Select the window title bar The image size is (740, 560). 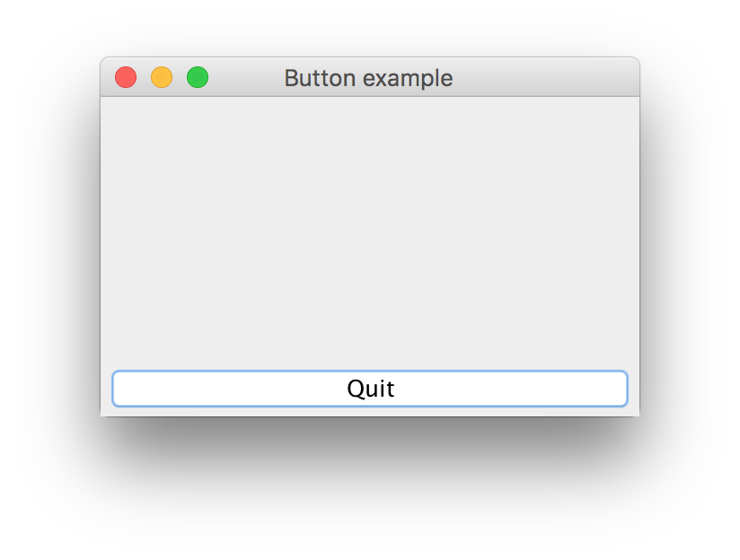coord(539,78)
